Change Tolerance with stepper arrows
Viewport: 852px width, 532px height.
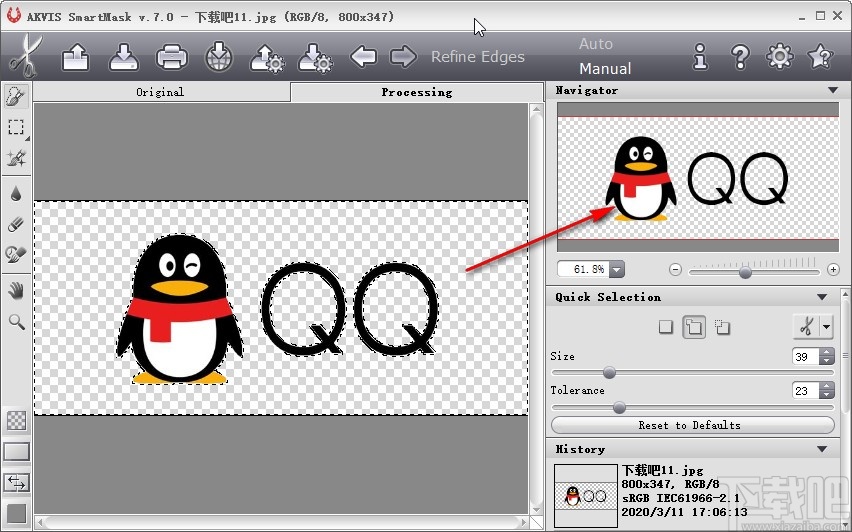826,390
